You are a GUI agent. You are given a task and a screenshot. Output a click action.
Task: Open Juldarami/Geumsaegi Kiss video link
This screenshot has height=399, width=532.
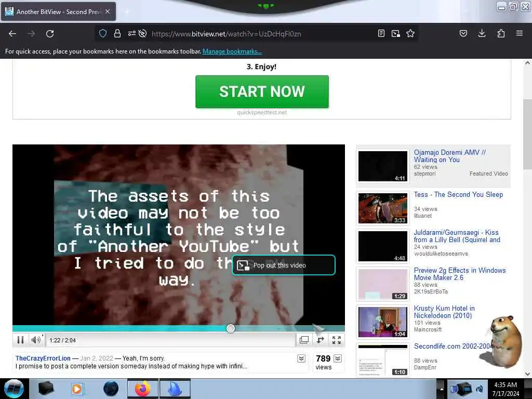click(x=457, y=236)
